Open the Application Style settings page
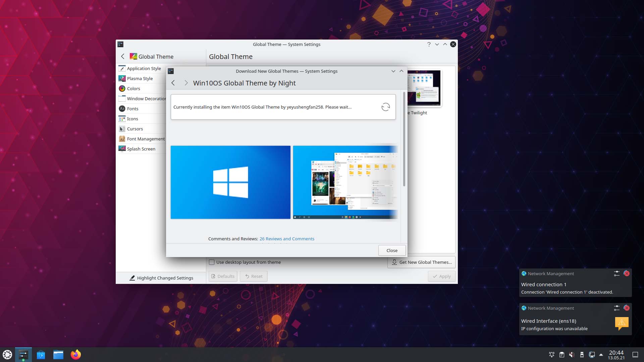The height and width of the screenshot is (362, 644). (142, 68)
